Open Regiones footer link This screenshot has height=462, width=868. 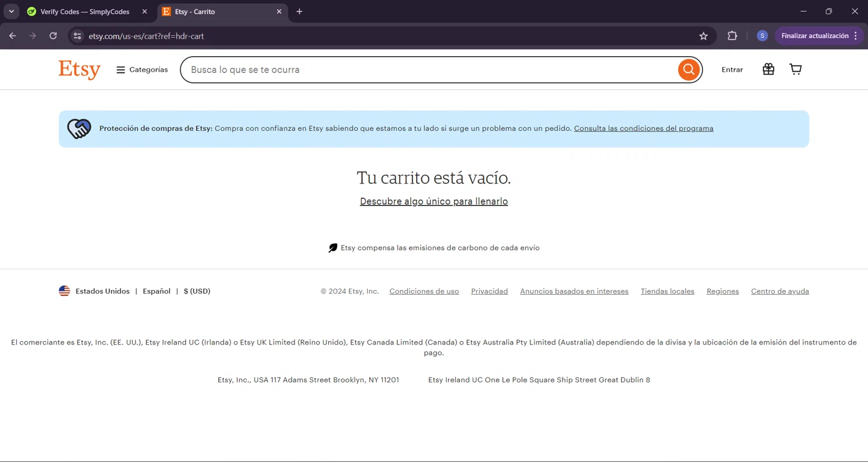point(723,291)
